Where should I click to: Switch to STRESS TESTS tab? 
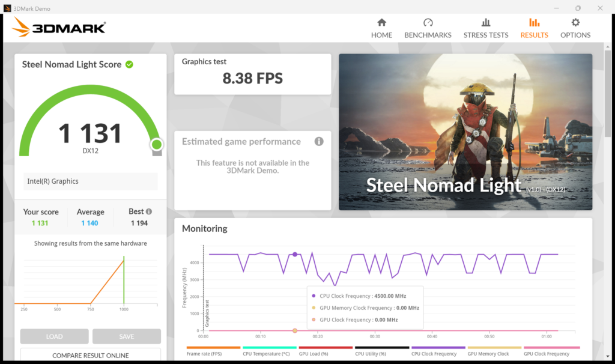[485, 28]
